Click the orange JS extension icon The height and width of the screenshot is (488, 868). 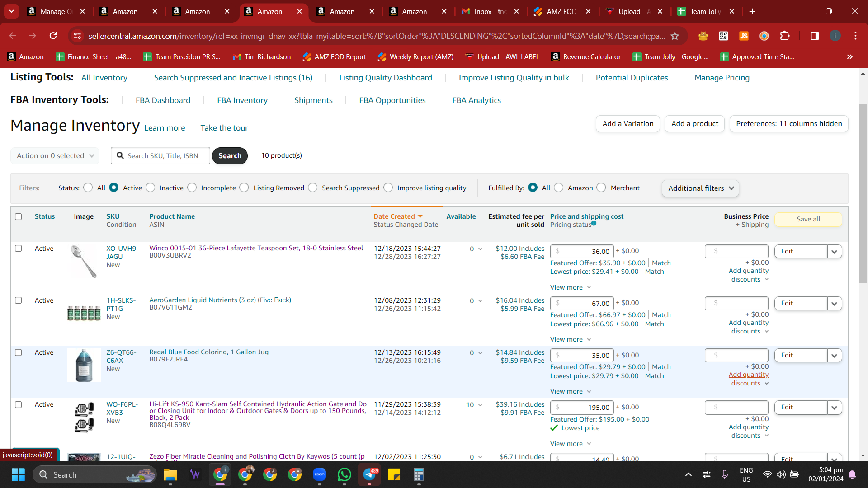(x=744, y=36)
